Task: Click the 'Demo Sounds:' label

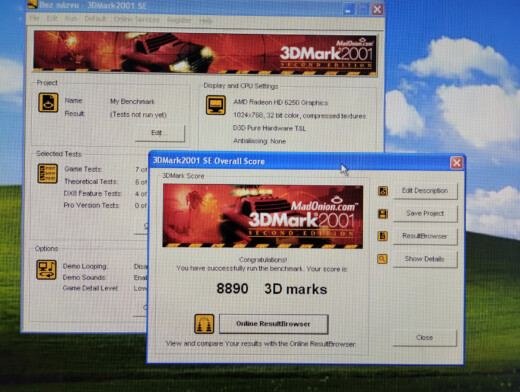Action: point(84,277)
